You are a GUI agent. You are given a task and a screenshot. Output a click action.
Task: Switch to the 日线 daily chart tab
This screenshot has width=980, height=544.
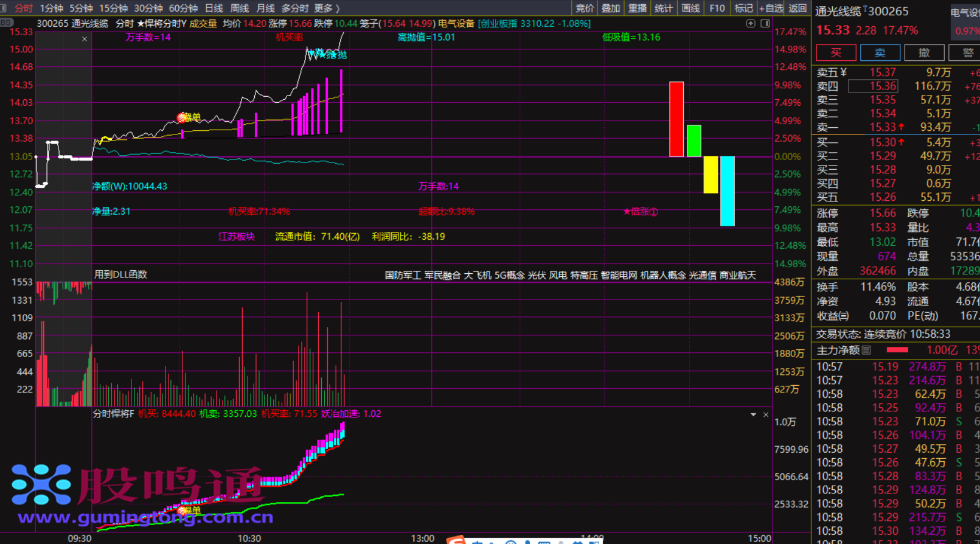(x=214, y=8)
